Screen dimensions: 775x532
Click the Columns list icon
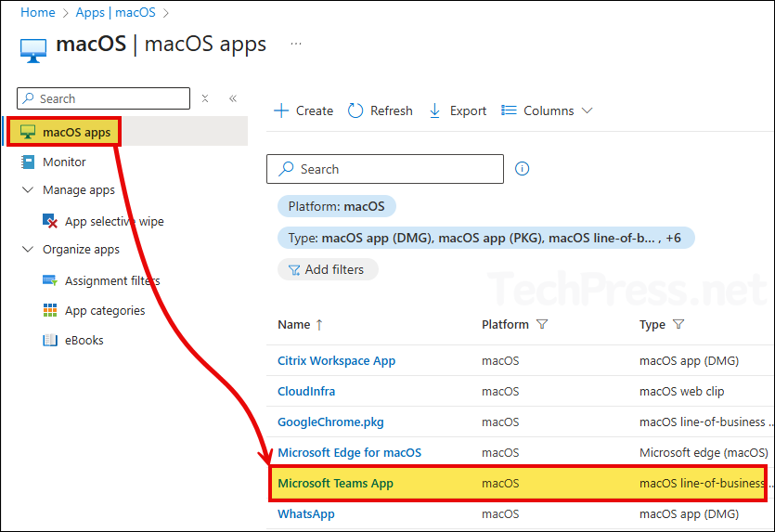[x=509, y=110]
